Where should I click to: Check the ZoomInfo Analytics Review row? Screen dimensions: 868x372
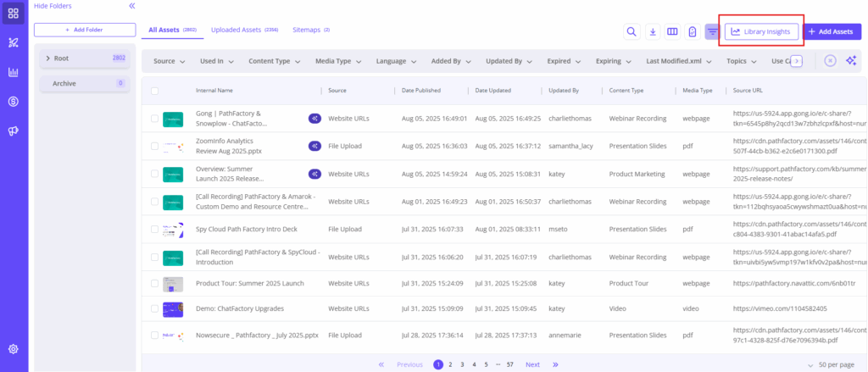[154, 146]
